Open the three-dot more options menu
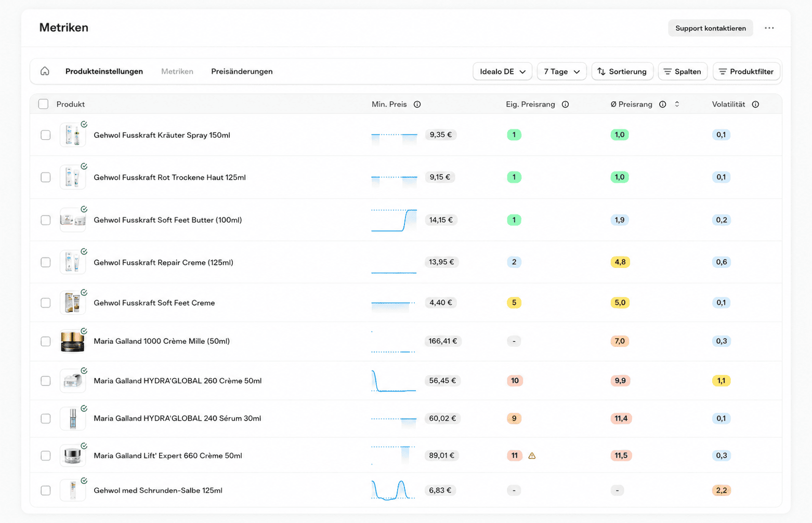The image size is (812, 523). coord(769,28)
